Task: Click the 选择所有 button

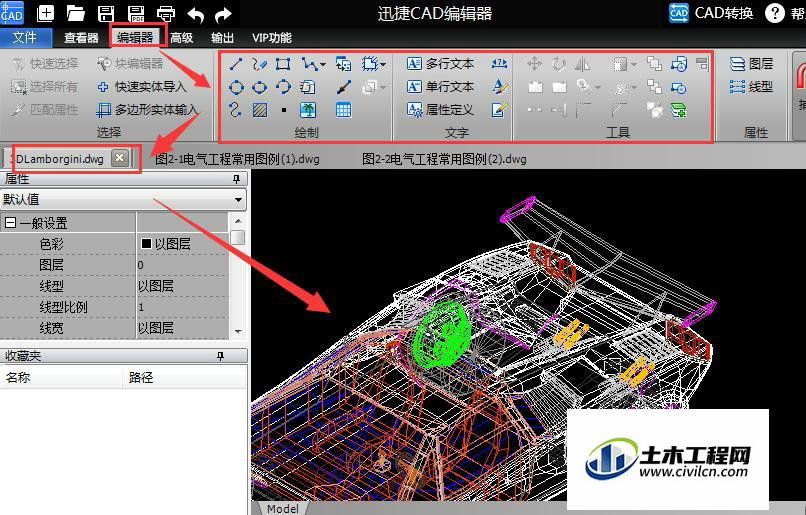Action: click(x=45, y=86)
